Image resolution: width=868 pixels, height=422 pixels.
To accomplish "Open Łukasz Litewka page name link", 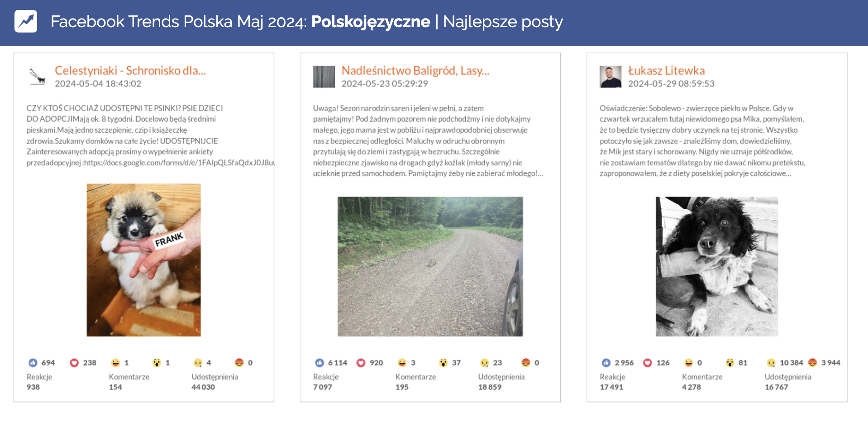I will pos(666,71).
